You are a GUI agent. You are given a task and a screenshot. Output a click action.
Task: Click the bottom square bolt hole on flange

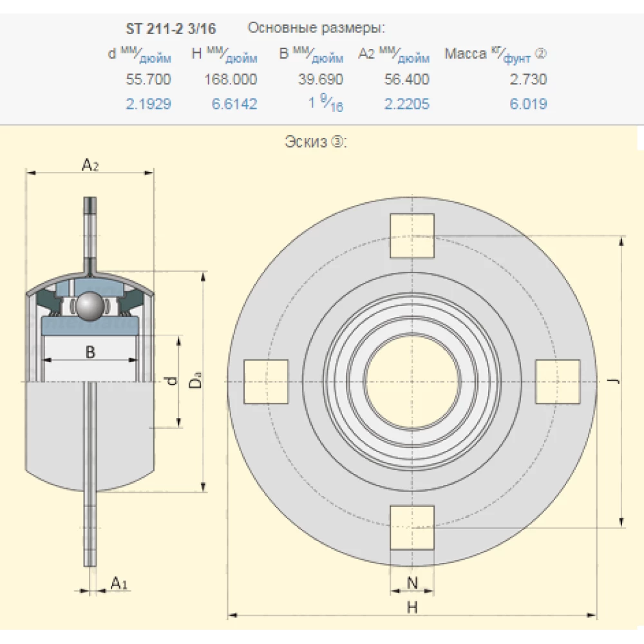pyautogui.click(x=412, y=527)
